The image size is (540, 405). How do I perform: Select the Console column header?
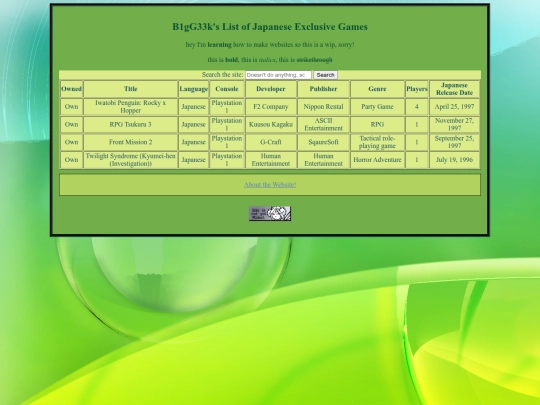click(227, 89)
